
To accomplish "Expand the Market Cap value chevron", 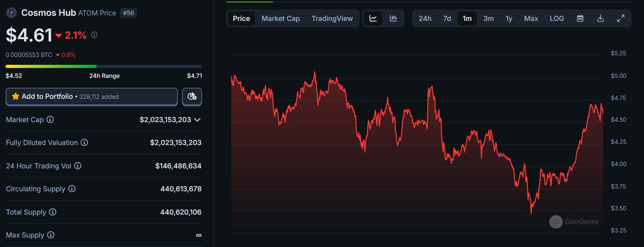I will click(197, 120).
